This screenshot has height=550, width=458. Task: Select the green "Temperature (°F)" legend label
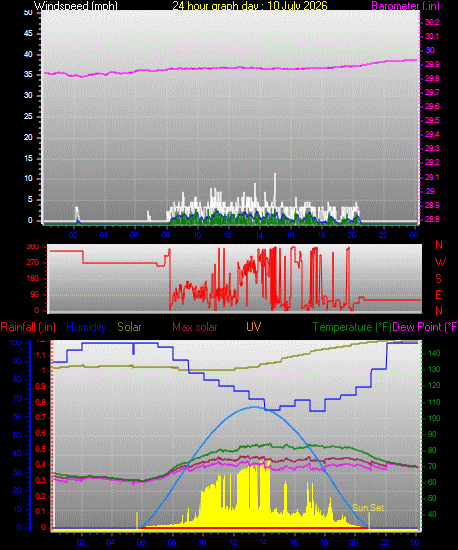[352, 327]
